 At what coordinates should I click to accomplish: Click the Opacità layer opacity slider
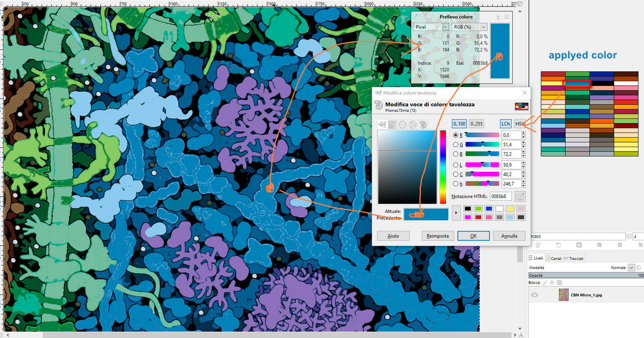(x=586, y=276)
